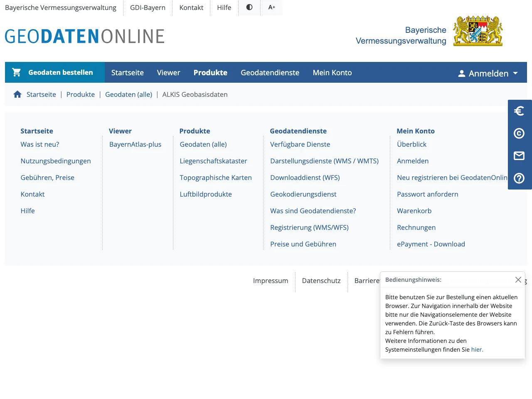Open Was ist neu? link
Viewport: 532px width, 399px height.
(x=40, y=144)
